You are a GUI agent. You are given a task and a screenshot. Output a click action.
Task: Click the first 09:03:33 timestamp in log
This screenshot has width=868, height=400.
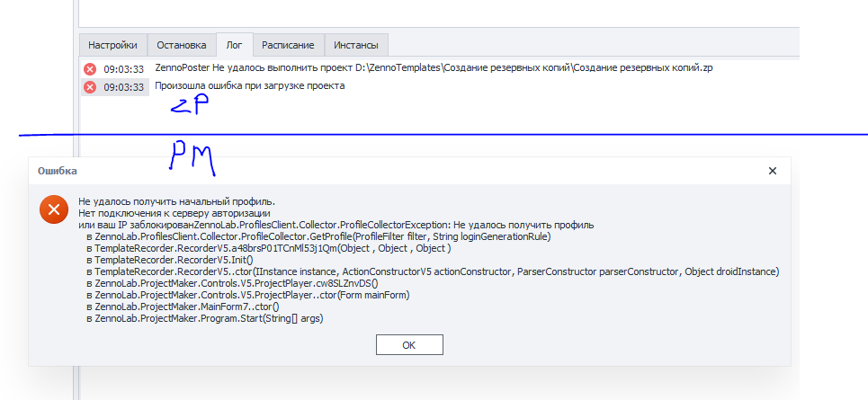click(124, 69)
